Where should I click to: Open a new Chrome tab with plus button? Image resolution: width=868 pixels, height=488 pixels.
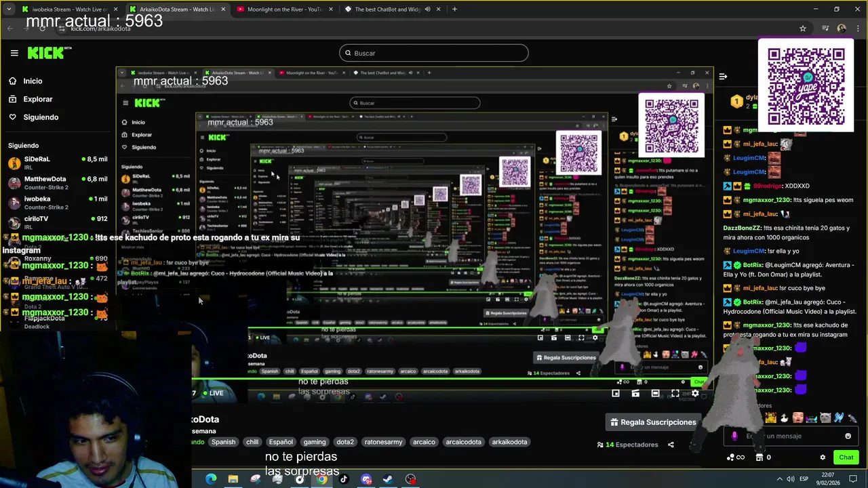coord(454,9)
